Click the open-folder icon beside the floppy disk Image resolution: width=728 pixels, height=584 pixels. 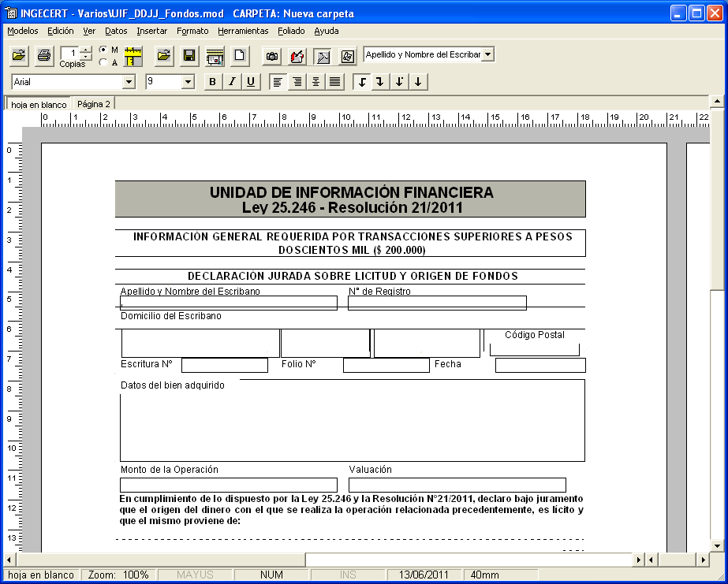163,56
